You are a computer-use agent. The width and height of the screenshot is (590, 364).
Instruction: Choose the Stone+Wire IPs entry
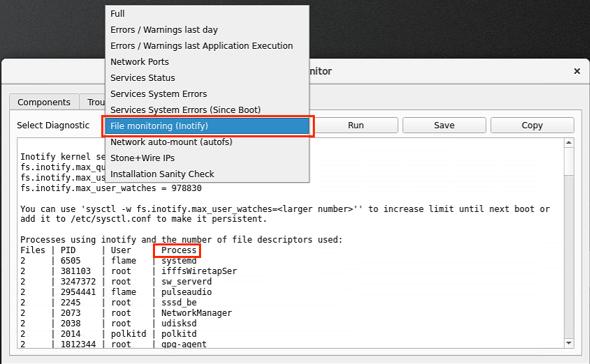pyautogui.click(x=207, y=158)
